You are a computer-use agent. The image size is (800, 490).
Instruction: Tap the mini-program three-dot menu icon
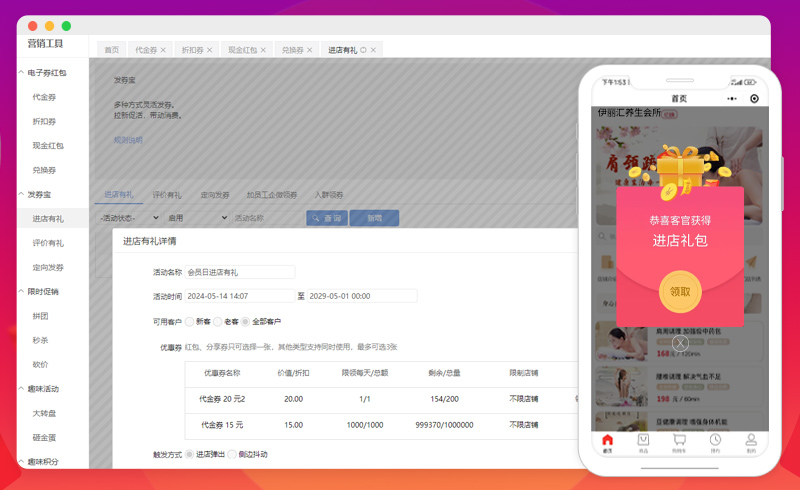pyautogui.click(x=734, y=99)
